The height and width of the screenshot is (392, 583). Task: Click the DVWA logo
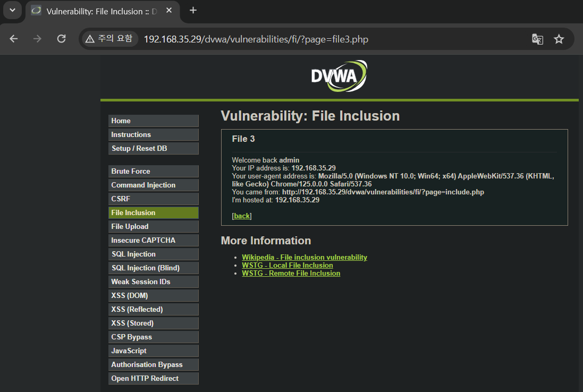click(x=339, y=76)
